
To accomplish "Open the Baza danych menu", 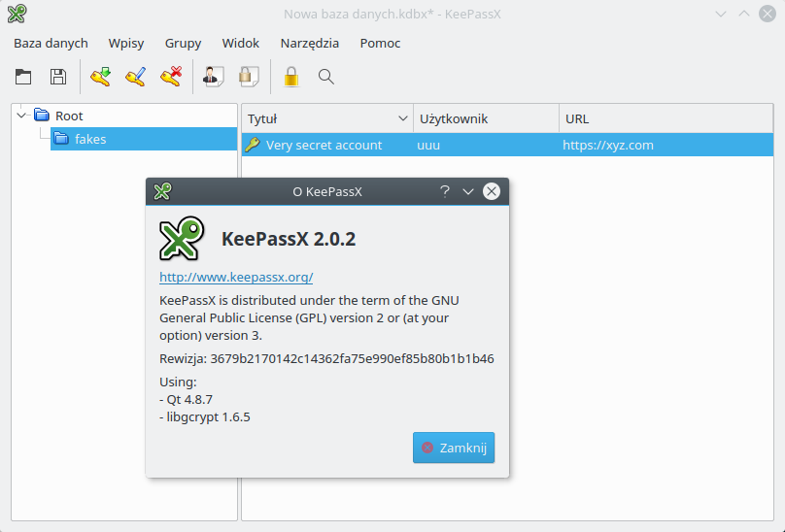I will (51, 43).
